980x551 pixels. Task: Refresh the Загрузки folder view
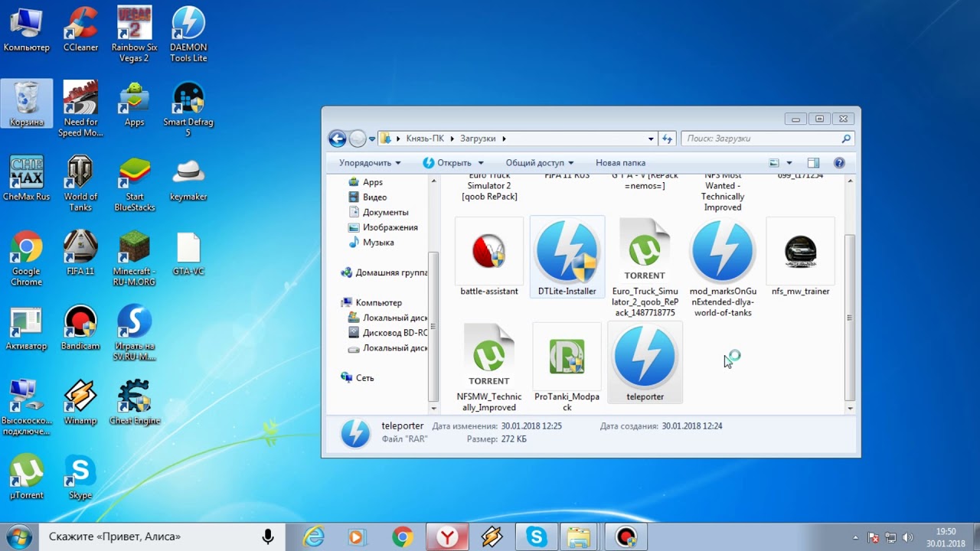point(667,139)
